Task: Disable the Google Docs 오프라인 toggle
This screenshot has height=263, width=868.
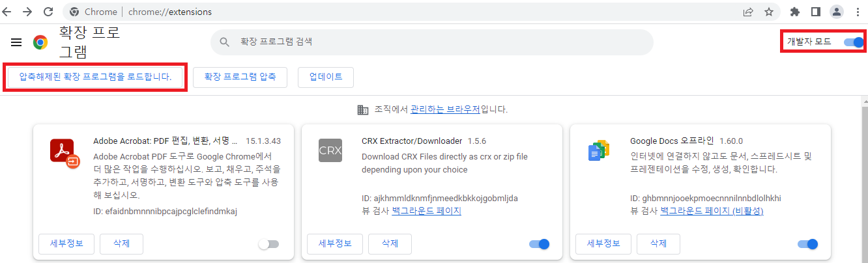Action: point(808,244)
